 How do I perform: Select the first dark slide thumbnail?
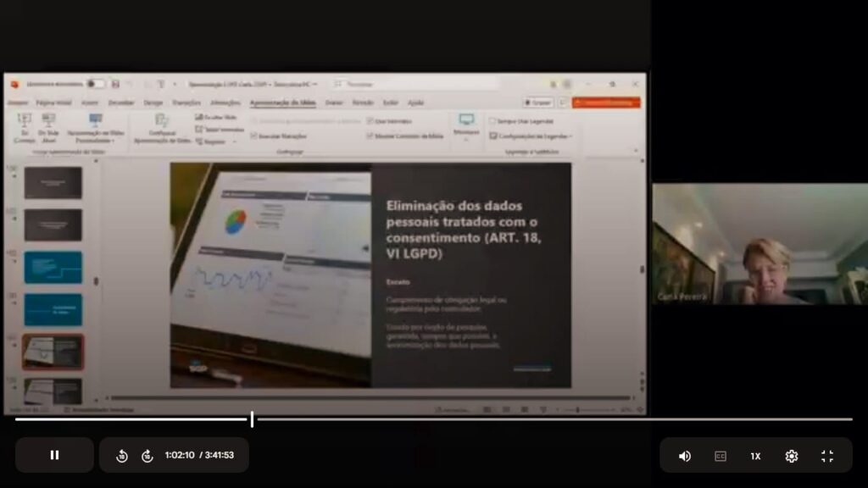pos(53,183)
